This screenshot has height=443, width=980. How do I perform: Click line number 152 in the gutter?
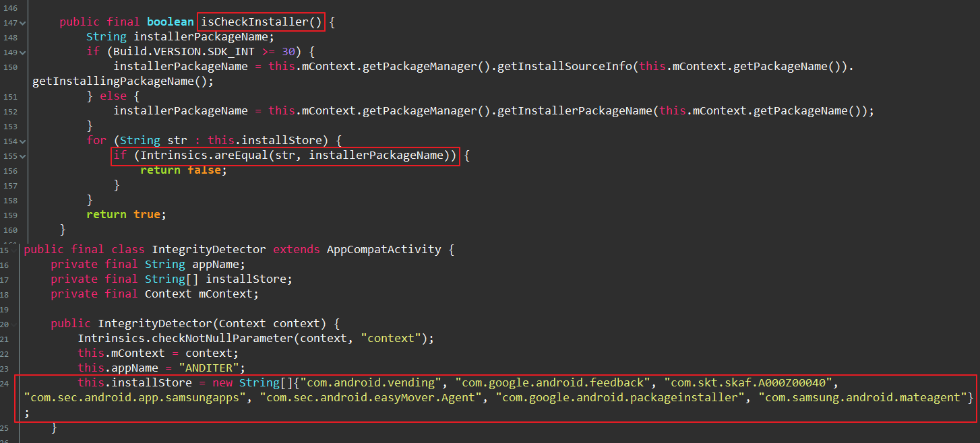[x=10, y=112]
